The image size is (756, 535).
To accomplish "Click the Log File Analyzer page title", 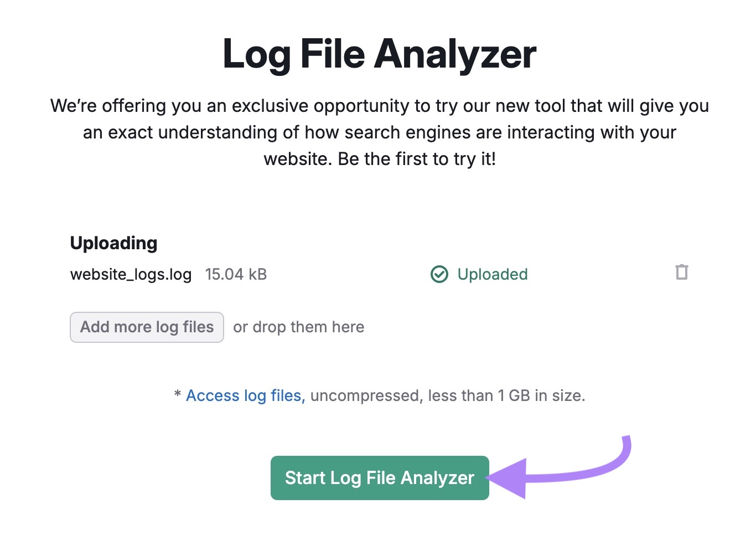I will coord(379,54).
